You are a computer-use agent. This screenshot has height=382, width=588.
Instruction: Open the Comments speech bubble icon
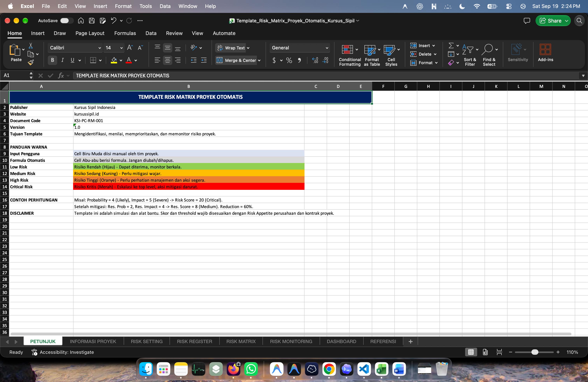point(527,21)
